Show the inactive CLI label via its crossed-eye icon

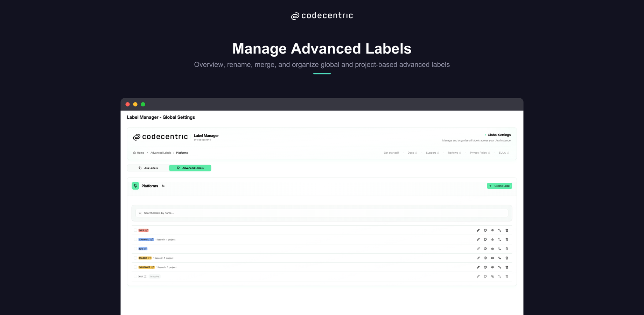point(492,276)
